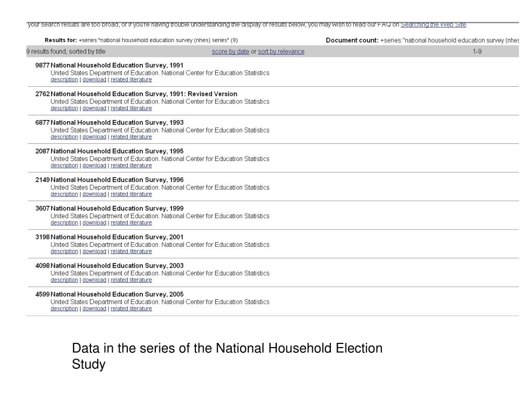This screenshot has height=399, width=532.
Task: Download the National Household Education Survey, 1996
Action: coord(95,194)
